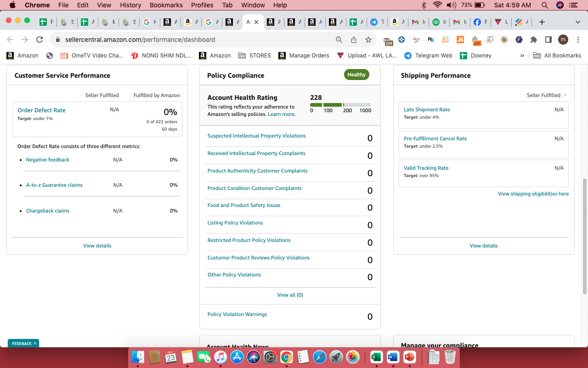
Task: Reload the Seller Central page
Action: coord(40,40)
